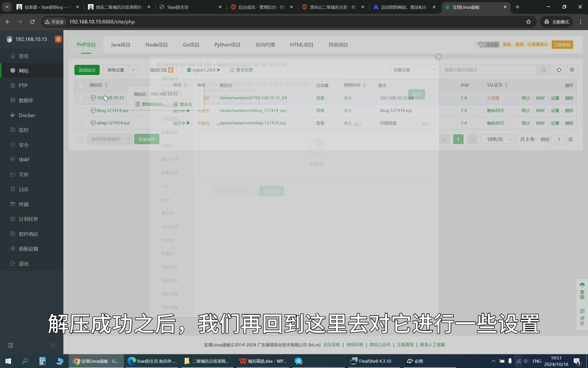Open the 面板设置 panel settings
Image resolution: width=588 pixels, height=368 pixels.
[x=28, y=249]
